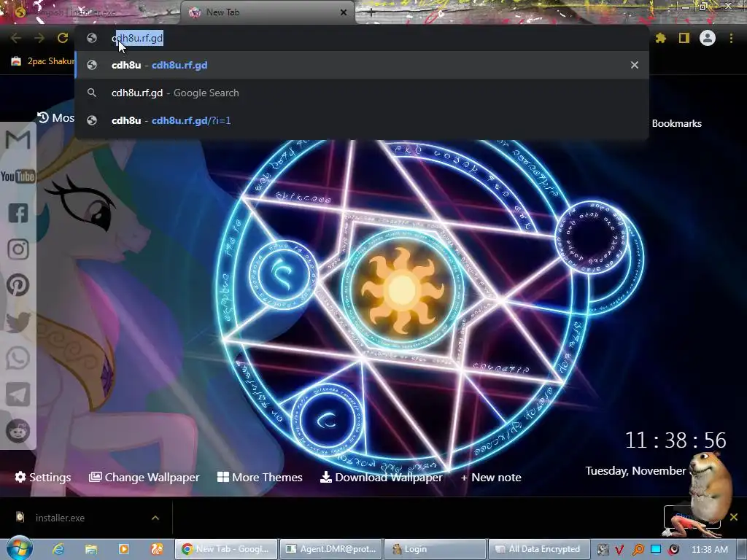
Task: Open the WhatsApp sidebar shortcut
Action: point(18,358)
